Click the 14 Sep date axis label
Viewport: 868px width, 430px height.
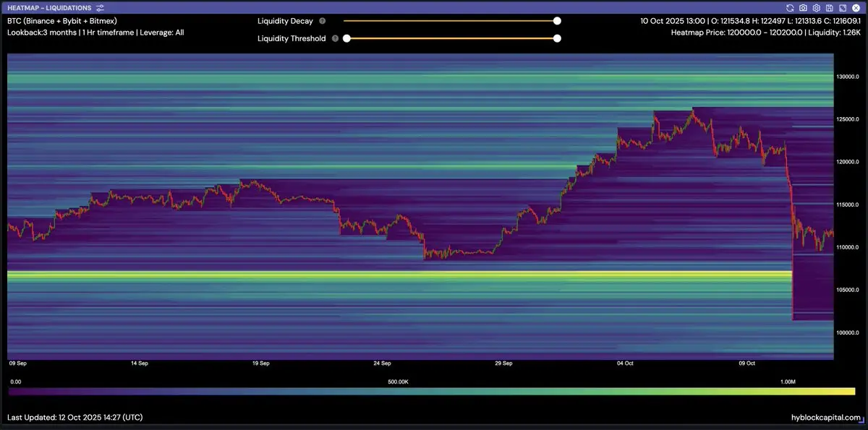point(139,364)
